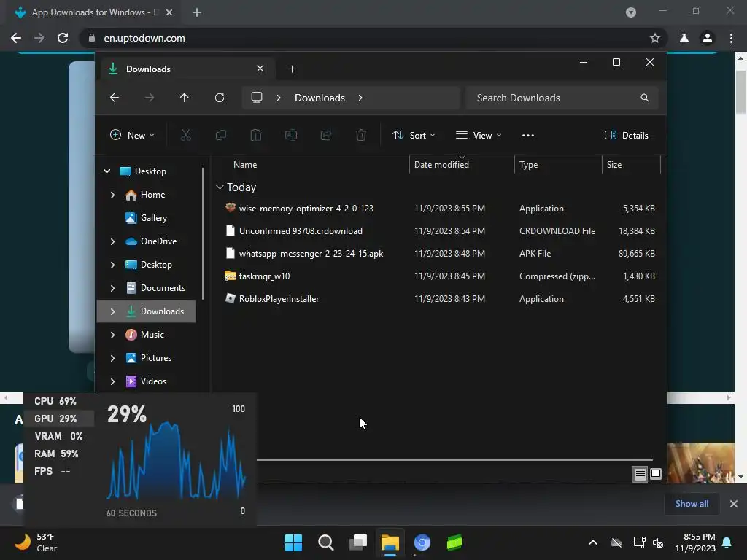This screenshot has width=747, height=560.
Task: Expand the Music tree node
Action: (x=112, y=335)
